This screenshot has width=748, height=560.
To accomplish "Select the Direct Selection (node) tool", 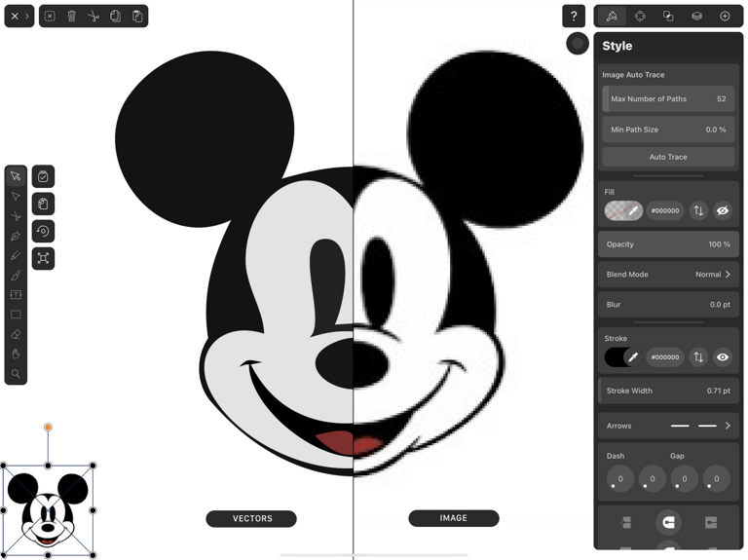I will (16, 196).
